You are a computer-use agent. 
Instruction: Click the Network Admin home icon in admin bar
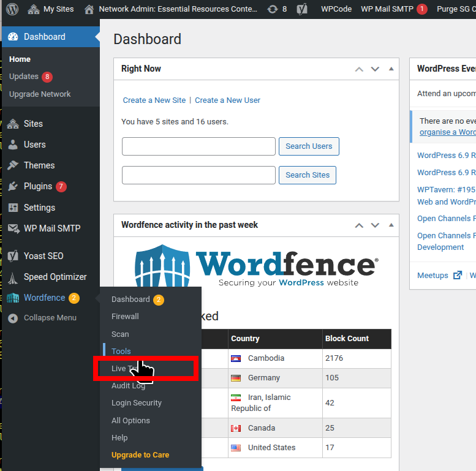pos(89,9)
